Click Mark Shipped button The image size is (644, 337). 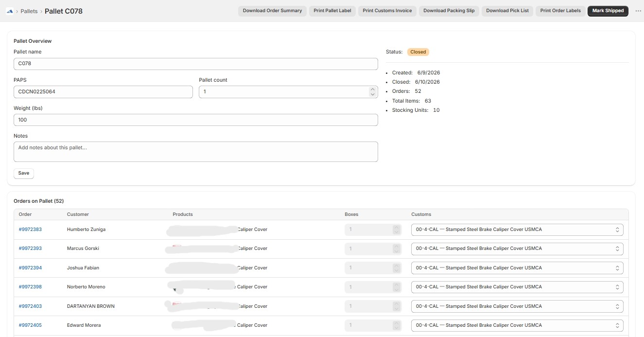pos(608,11)
